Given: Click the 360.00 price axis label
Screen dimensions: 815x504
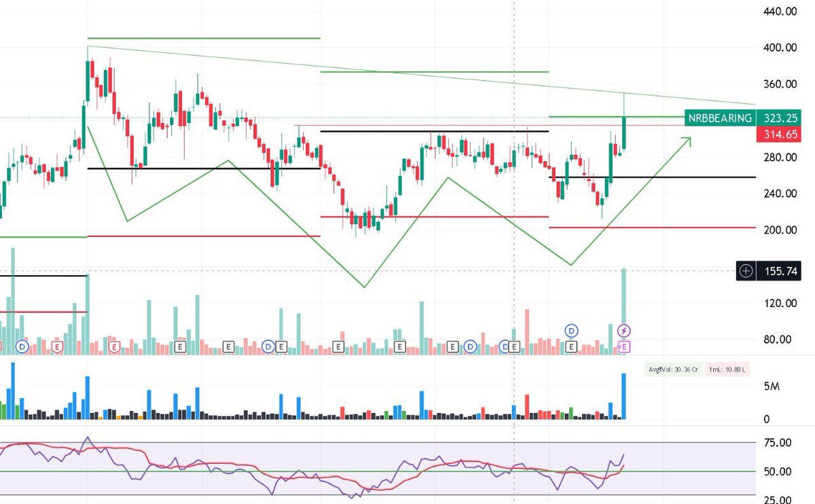Looking at the screenshot, I should click(780, 84).
